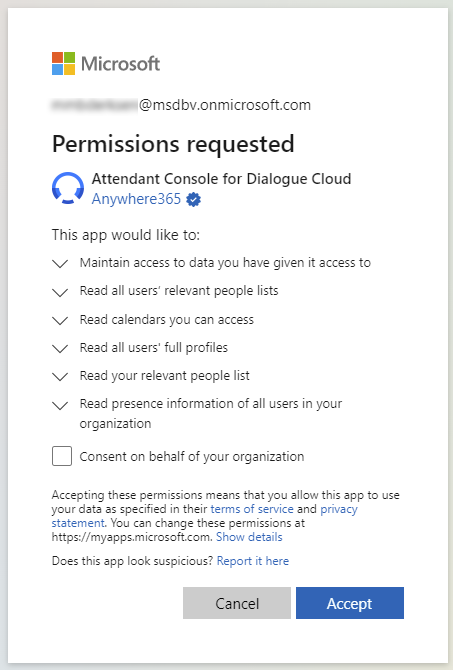The image size is (453, 670).
Task: Click the signed-in account email address
Action: point(181,105)
